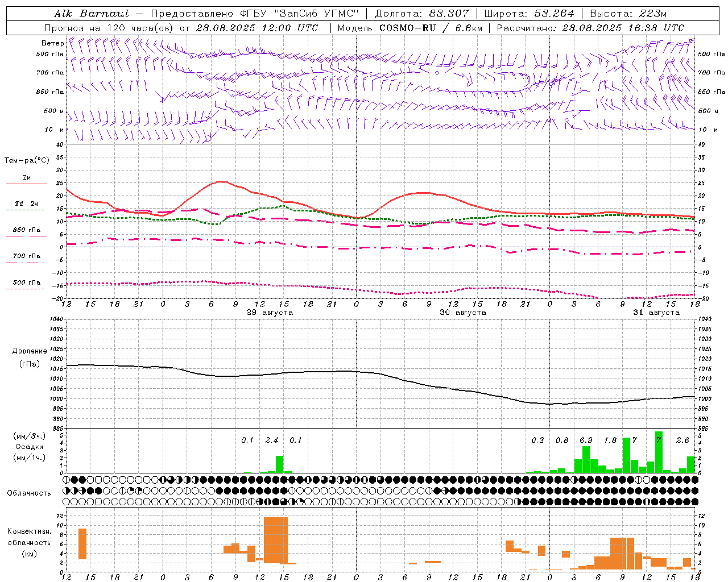Click the Ветер panel label

tap(52, 43)
